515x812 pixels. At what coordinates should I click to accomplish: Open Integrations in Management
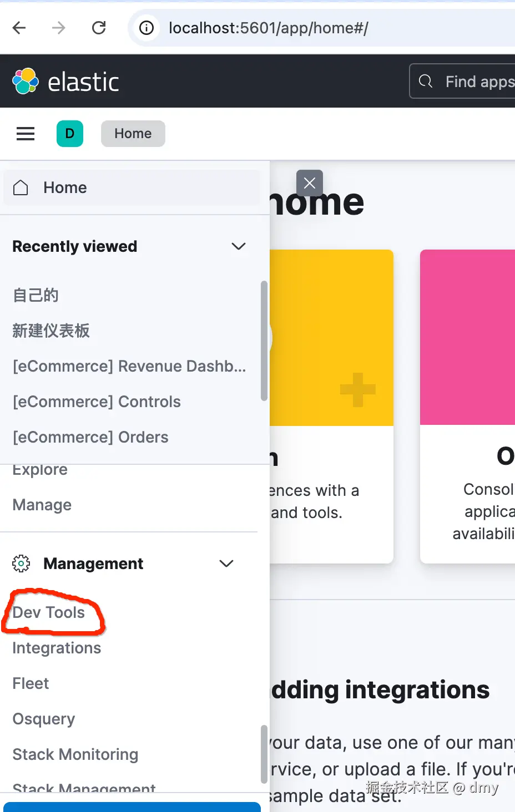point(57,648)
